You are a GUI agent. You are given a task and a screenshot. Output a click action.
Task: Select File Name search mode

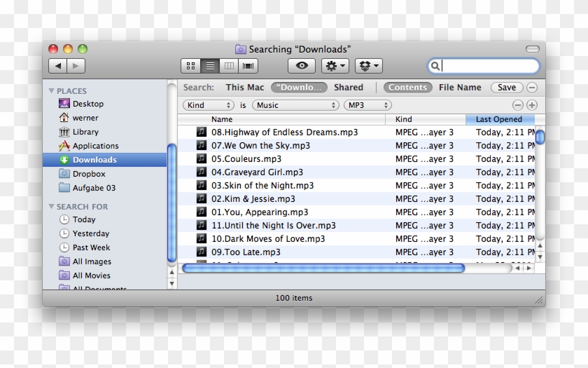tap(460, 88)
